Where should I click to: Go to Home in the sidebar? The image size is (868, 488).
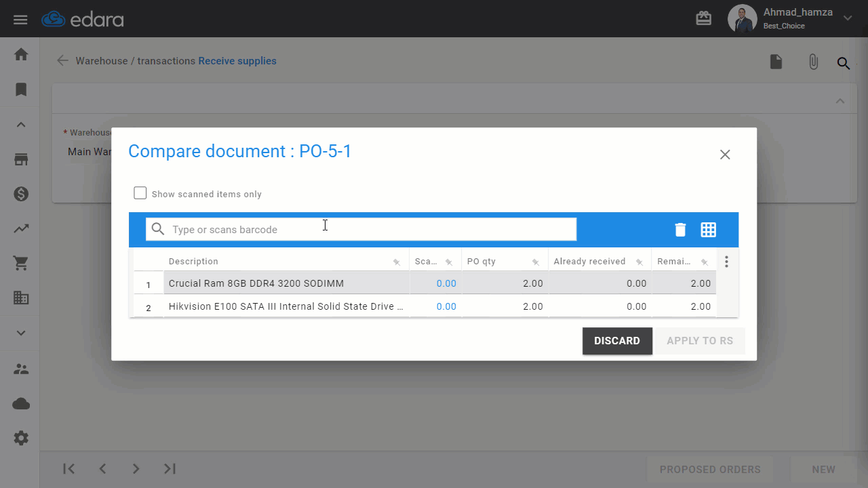(21, 54)
